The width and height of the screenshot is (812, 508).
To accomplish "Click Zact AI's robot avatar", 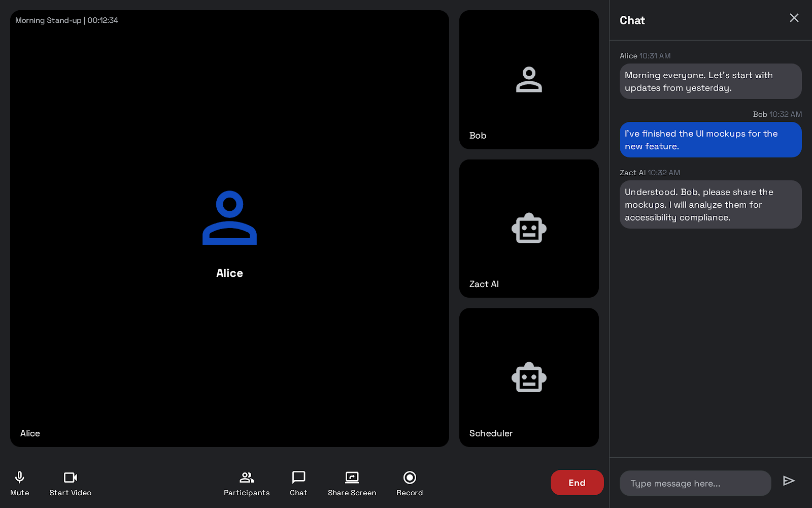I will (x=529, y=229).
